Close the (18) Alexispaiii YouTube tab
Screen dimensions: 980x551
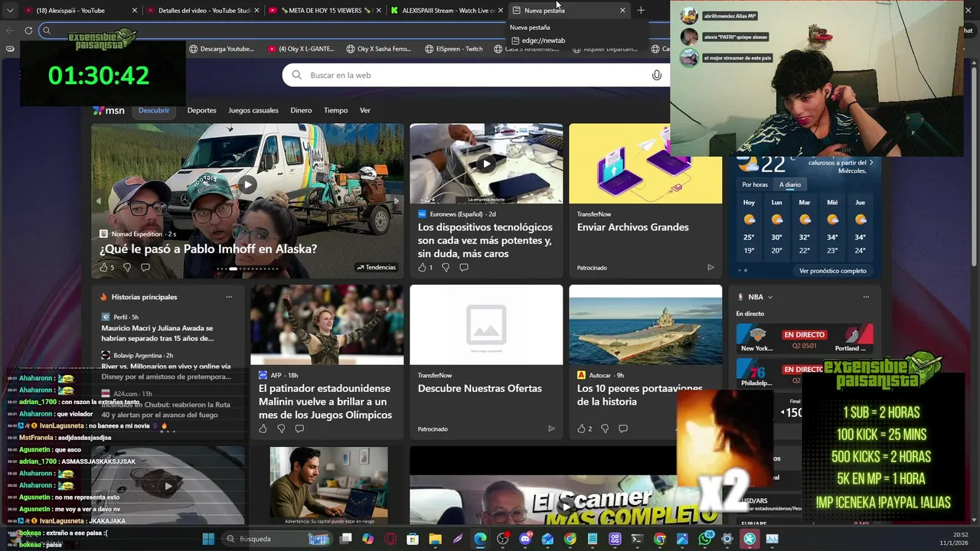(135, 11)
